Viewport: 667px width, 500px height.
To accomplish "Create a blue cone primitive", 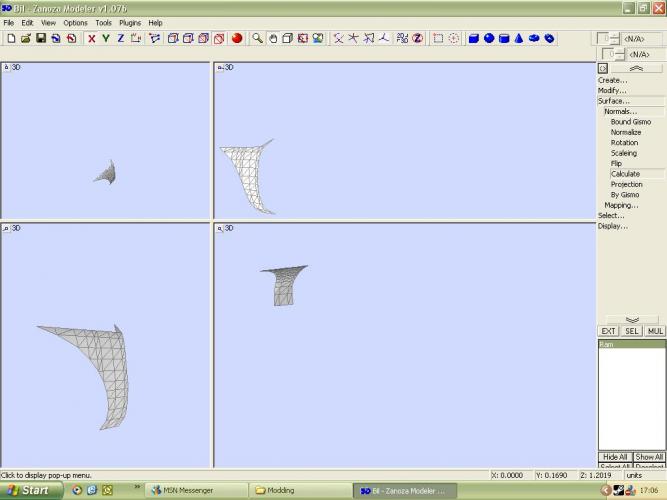I will (x=518, y=38).
